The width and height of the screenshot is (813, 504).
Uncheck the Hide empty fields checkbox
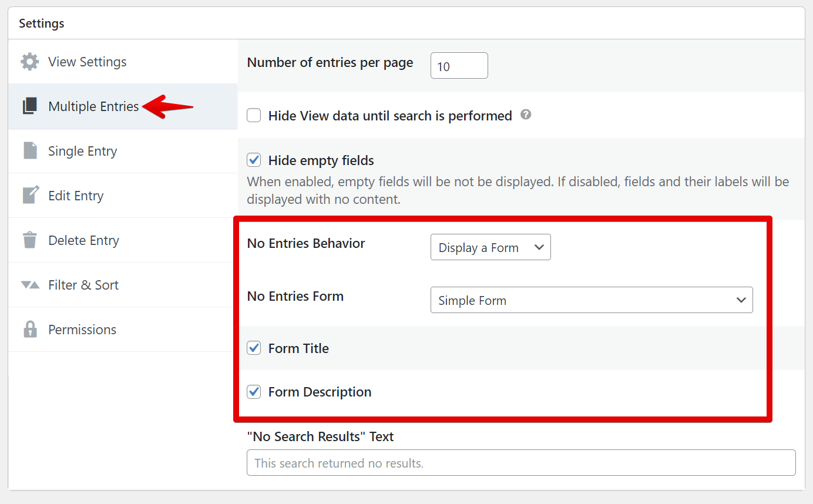point(254,160)
